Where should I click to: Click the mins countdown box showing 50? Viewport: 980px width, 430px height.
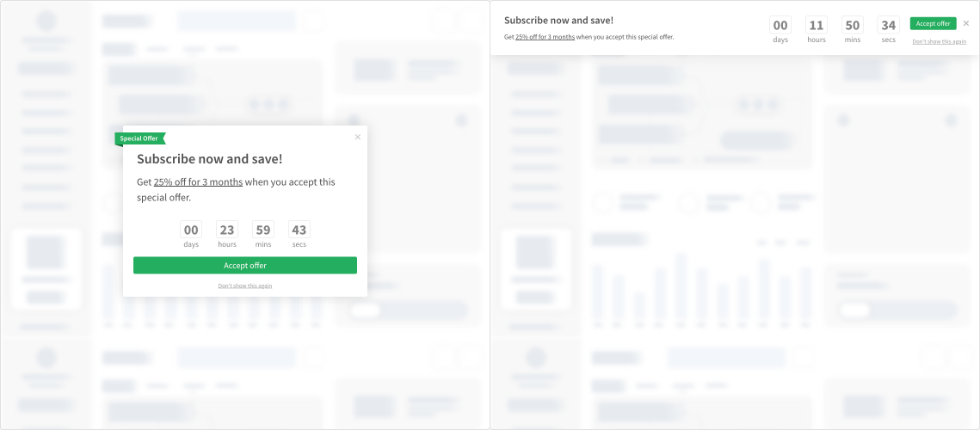(853, 26)
